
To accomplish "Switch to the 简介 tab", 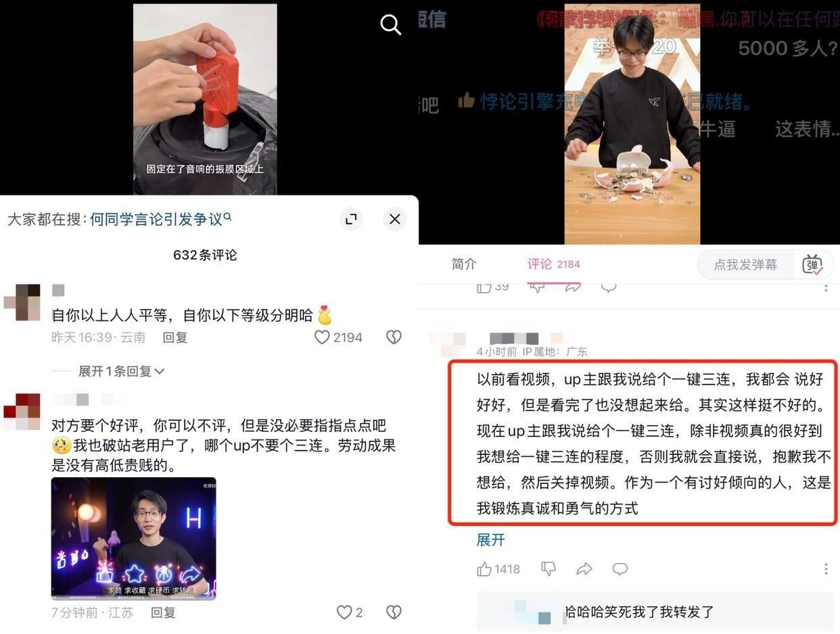I will 464,264.
